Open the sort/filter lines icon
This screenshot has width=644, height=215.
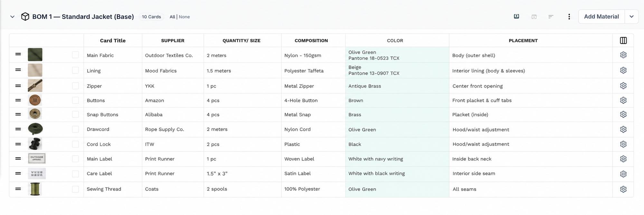click(551, 17)
